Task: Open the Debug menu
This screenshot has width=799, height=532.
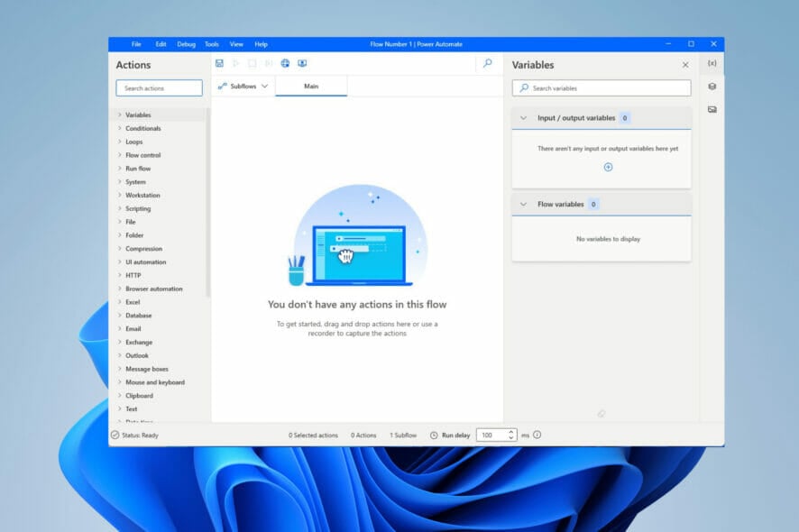Action: (186, 43)
